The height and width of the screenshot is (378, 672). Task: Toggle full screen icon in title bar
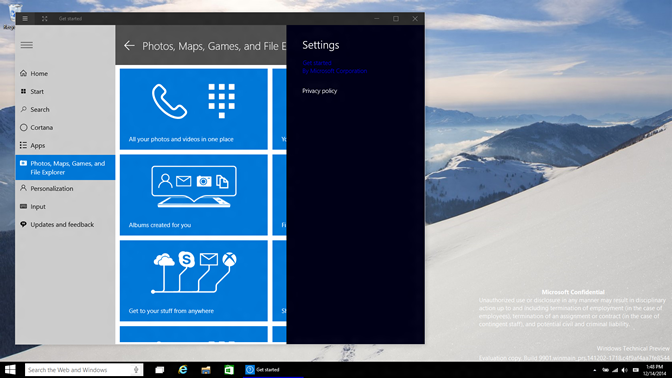coord(45,18)
